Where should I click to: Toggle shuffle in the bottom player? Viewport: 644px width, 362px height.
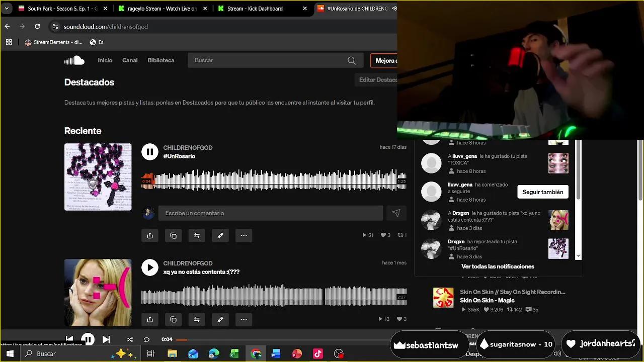pos(130,339)
